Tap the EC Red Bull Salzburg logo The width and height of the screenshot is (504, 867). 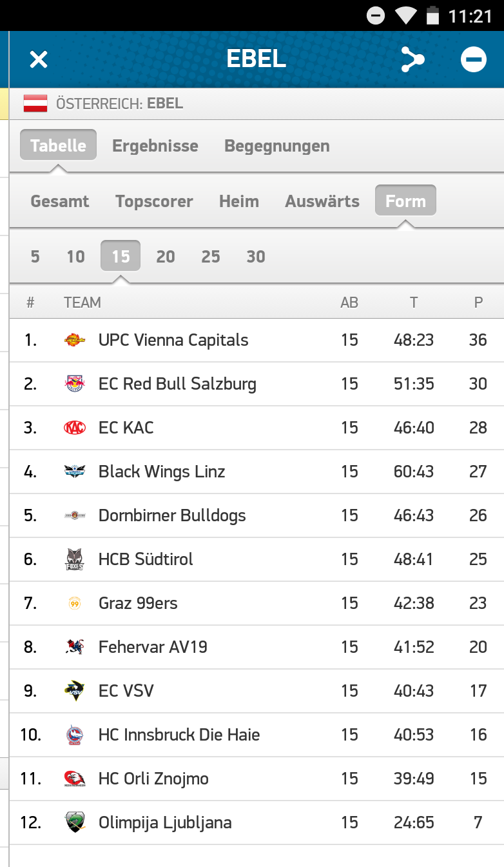pos(75,384)
